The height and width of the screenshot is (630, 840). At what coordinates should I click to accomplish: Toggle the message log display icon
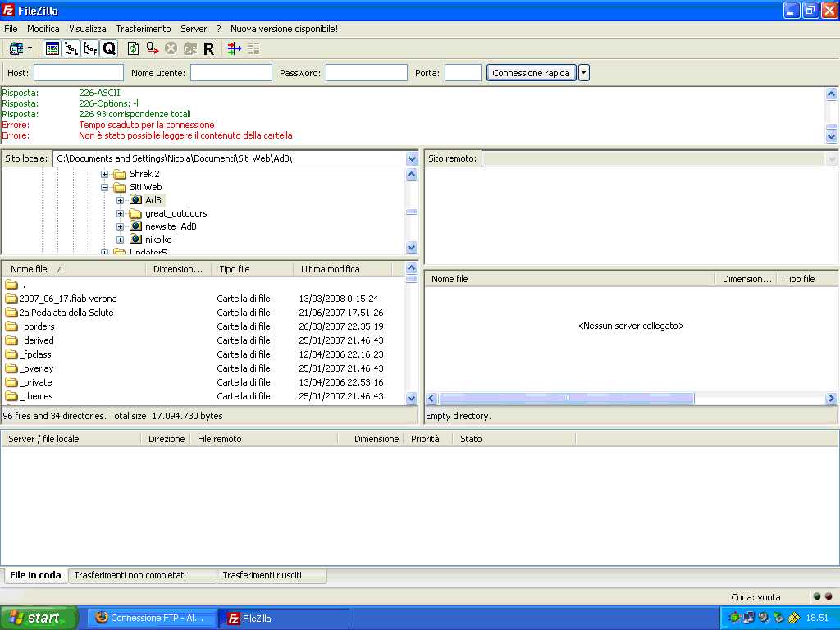click(x=52, y=48)
